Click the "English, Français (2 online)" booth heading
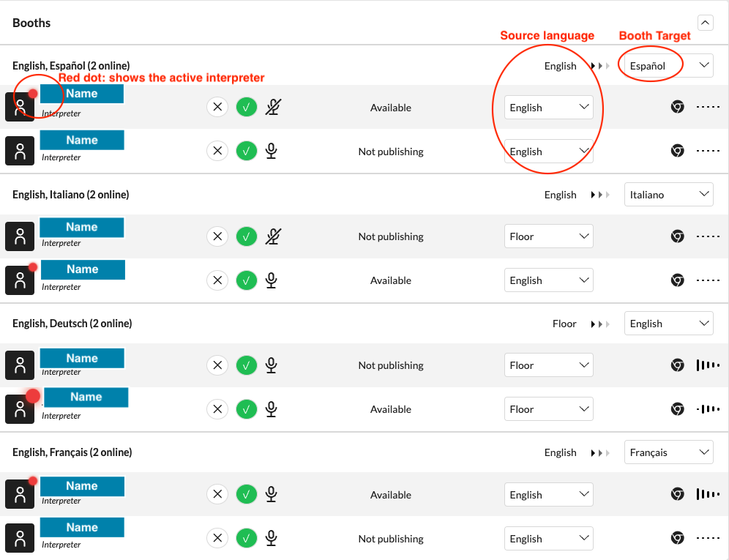 [x=72, y=452]
